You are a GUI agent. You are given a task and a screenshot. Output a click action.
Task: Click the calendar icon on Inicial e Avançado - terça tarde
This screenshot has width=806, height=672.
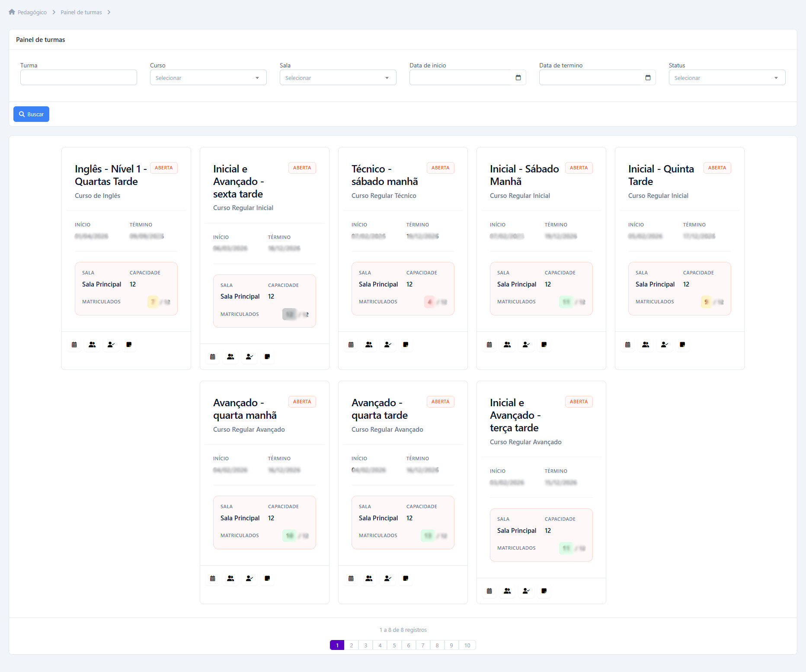489,591
